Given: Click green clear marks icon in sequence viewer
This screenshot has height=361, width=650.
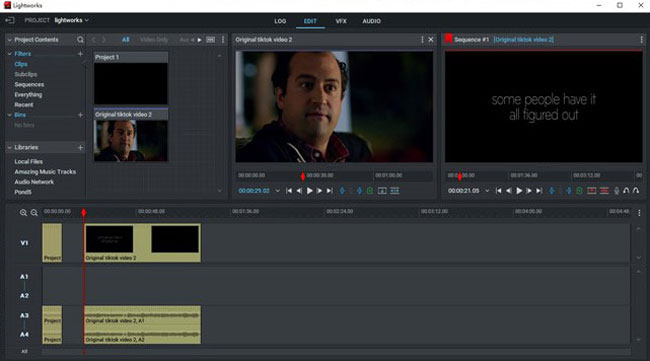Looking at the screenshot, I should [580, 191].
